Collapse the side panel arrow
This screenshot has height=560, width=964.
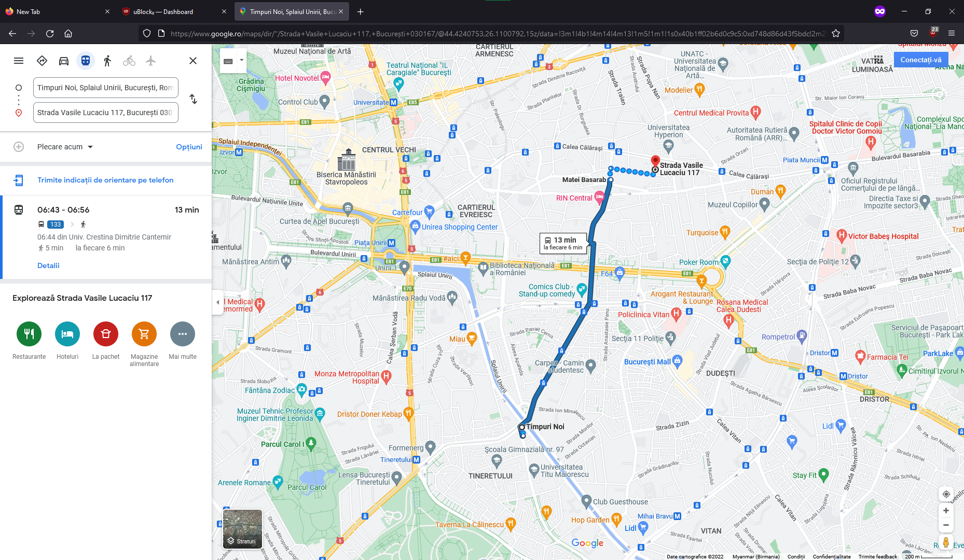pyautogui.click(x=217, y=302)
